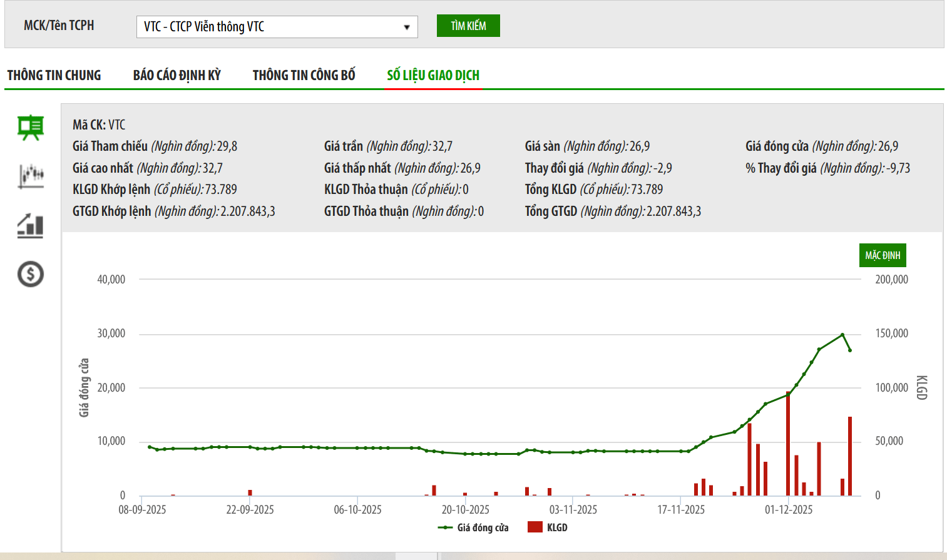Select the rightmost KLGD volume bar

coord(850,457)
